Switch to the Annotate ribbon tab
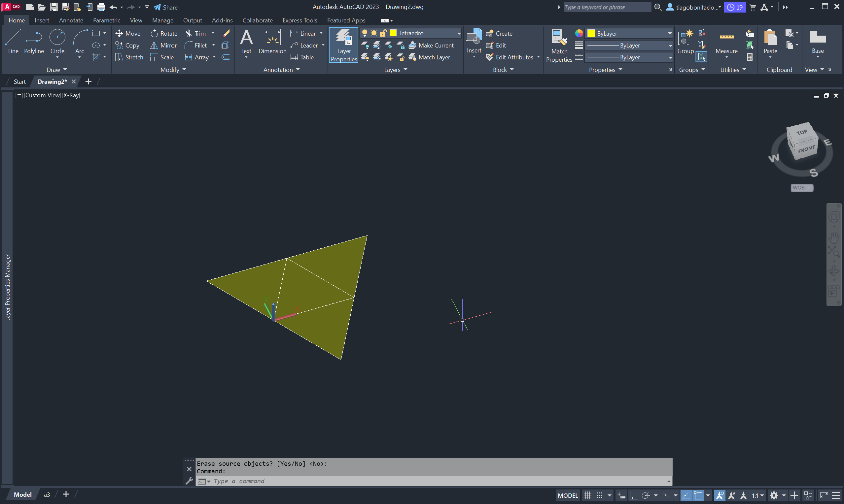 [71, 20]
